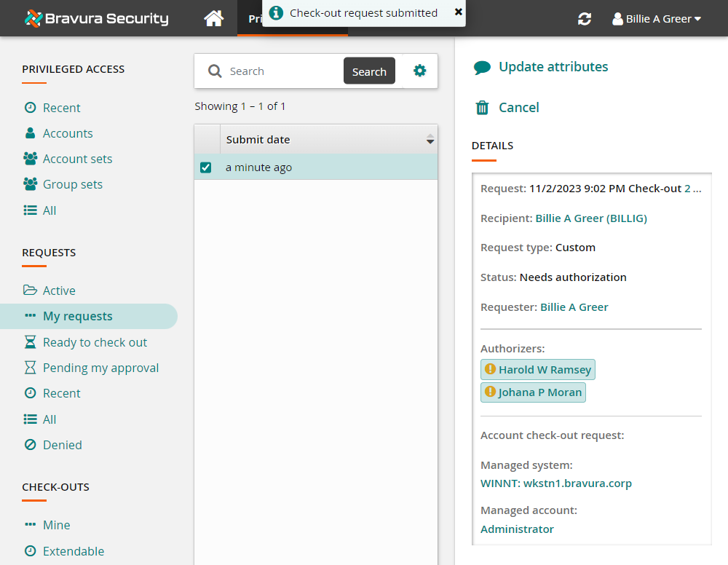This screenshot has height=565, width=728.
Task: Open the Denied requests list
Action: click(x=62, y=445)
